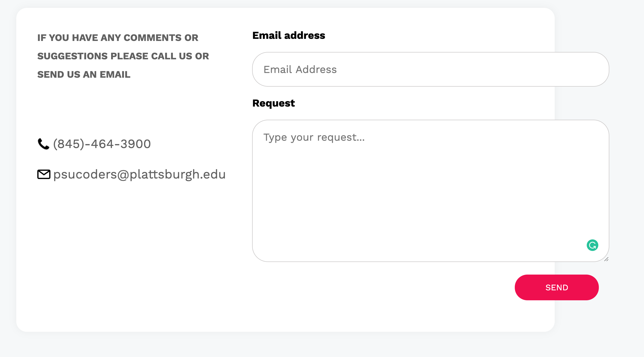Click the "SUGGESTIONS PLEASE CALL US OR" line

(x=123, y=56)
